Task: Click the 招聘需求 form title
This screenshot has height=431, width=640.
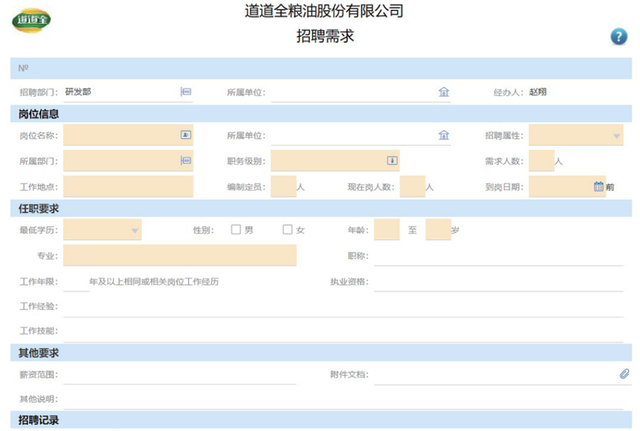Action: pos(325,36)
